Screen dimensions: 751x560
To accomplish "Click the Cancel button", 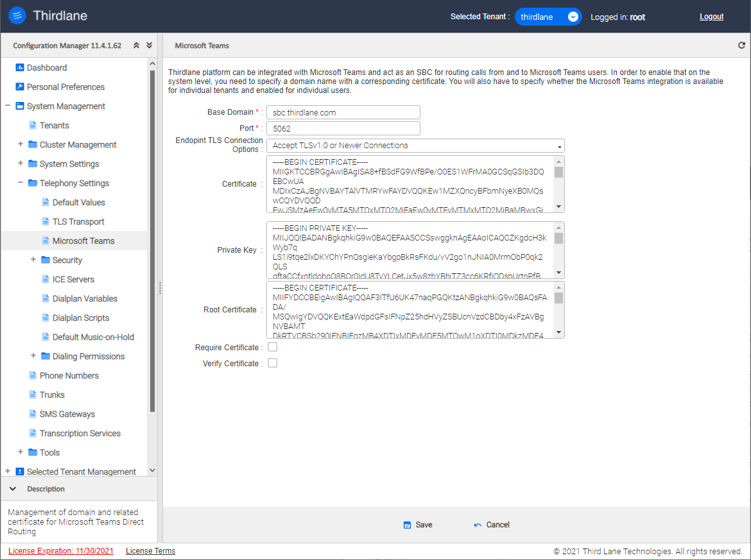I will coord(492,525).
